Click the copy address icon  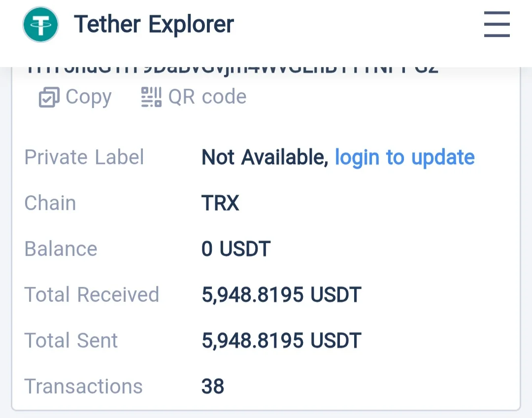pos(49,97)
